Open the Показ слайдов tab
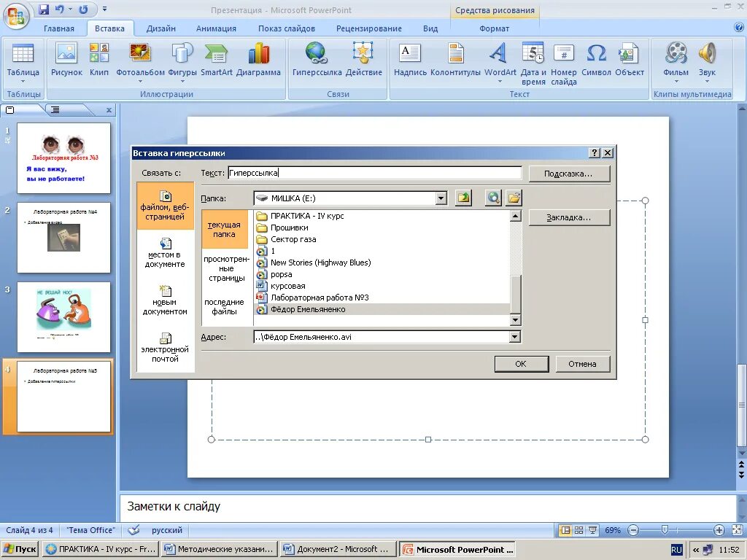This screenshot has width=747, height=560. click(x=287, y=28)
